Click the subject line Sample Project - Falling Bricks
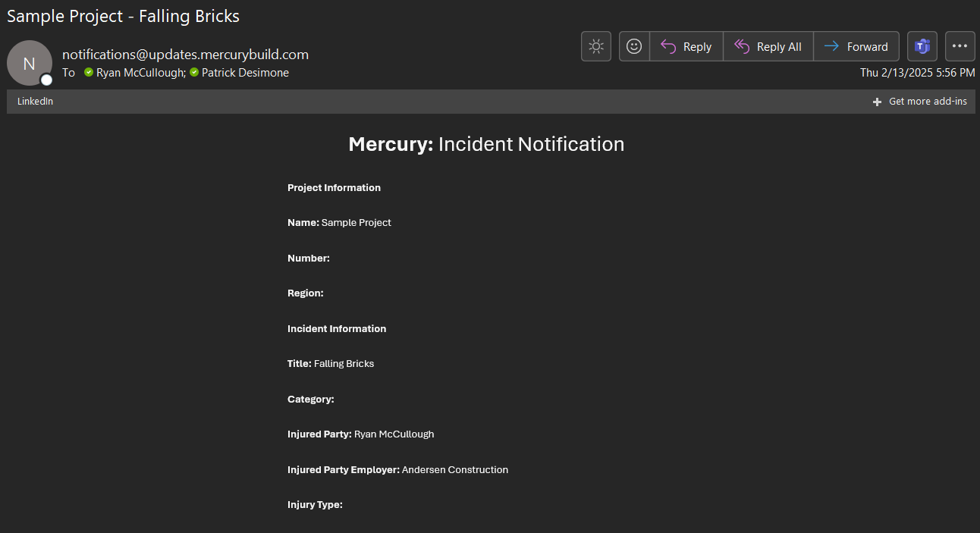The image size is (980, 533). [x=123, y=16]
